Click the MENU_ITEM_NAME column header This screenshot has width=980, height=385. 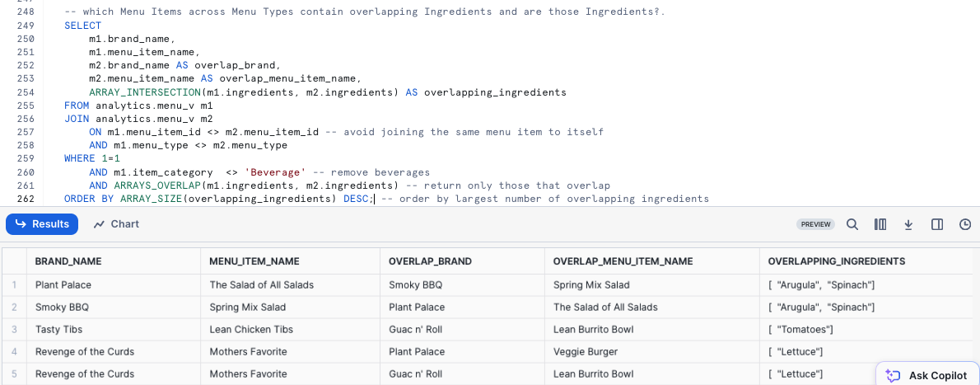coord(254,261)
